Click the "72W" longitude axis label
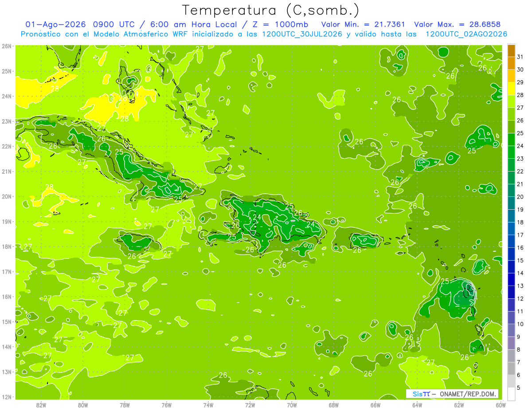532x411 pixels. [250, 405]
